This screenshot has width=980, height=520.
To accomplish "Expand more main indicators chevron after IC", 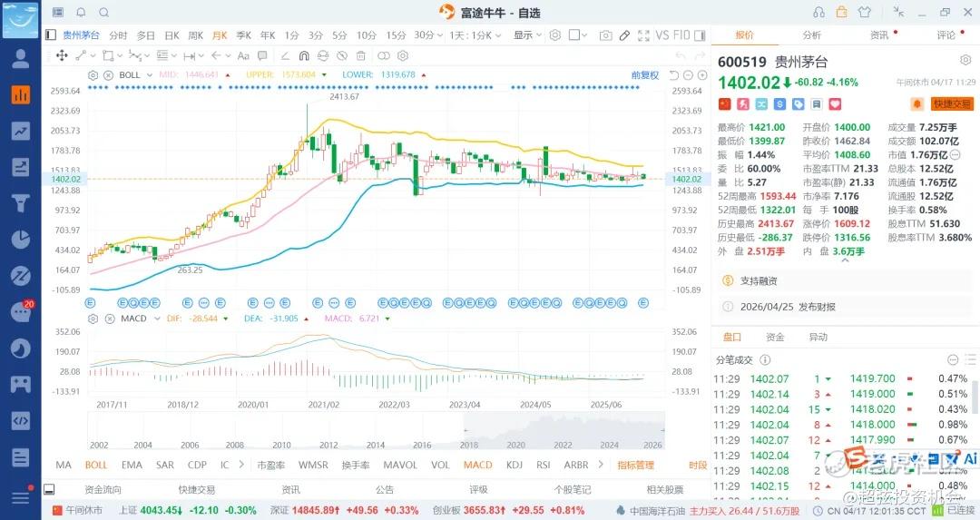I will tap(242, 465).
